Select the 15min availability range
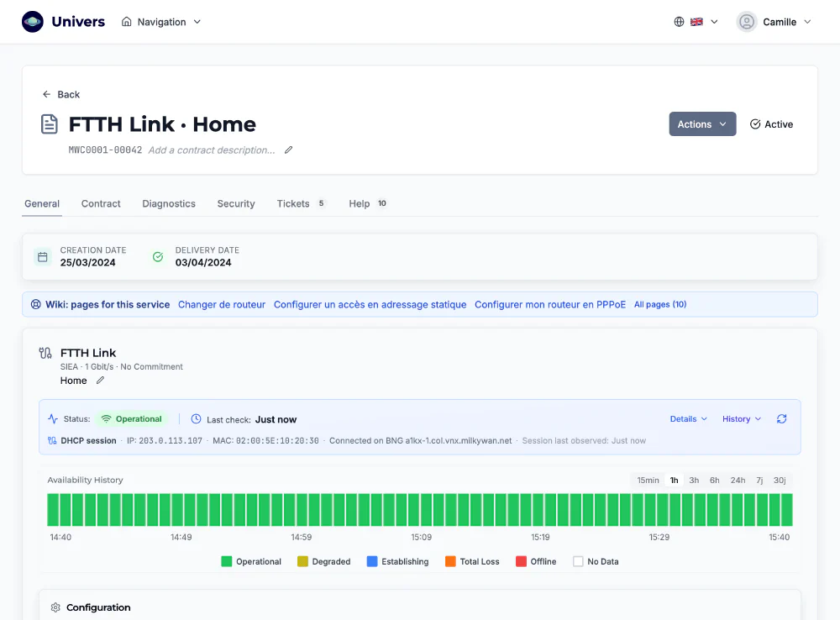This screenshot has height=620, width=840. tap(648, 481)
